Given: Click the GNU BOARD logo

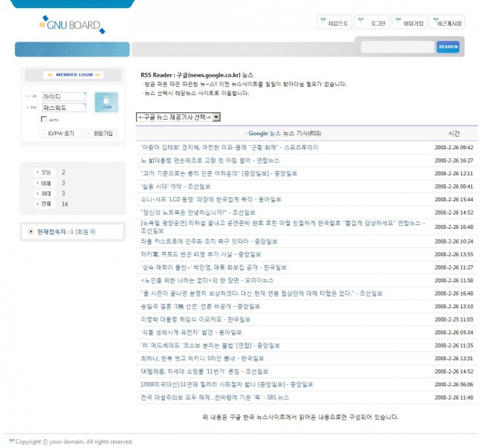Looking at the screenshot, I should tap(72, 25).
